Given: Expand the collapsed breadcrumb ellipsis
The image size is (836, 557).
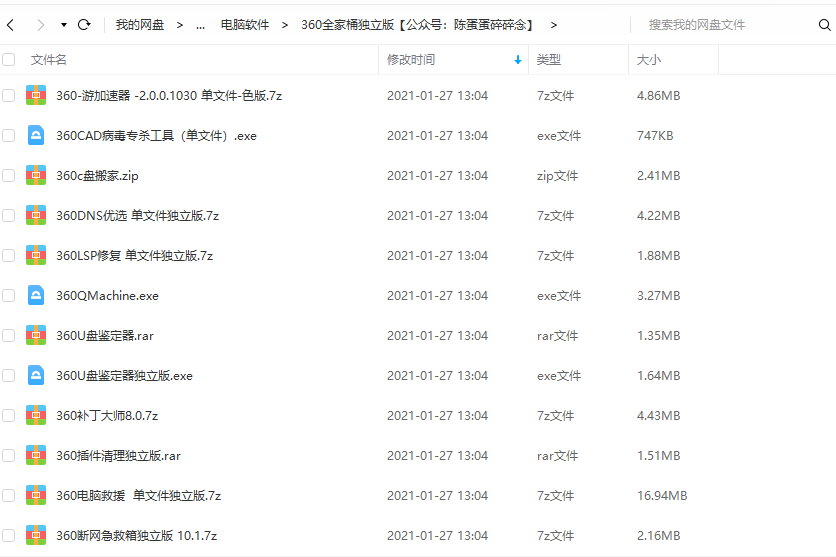Looking at the screenshot, I should pyautogui.click(x=200, y=25).
